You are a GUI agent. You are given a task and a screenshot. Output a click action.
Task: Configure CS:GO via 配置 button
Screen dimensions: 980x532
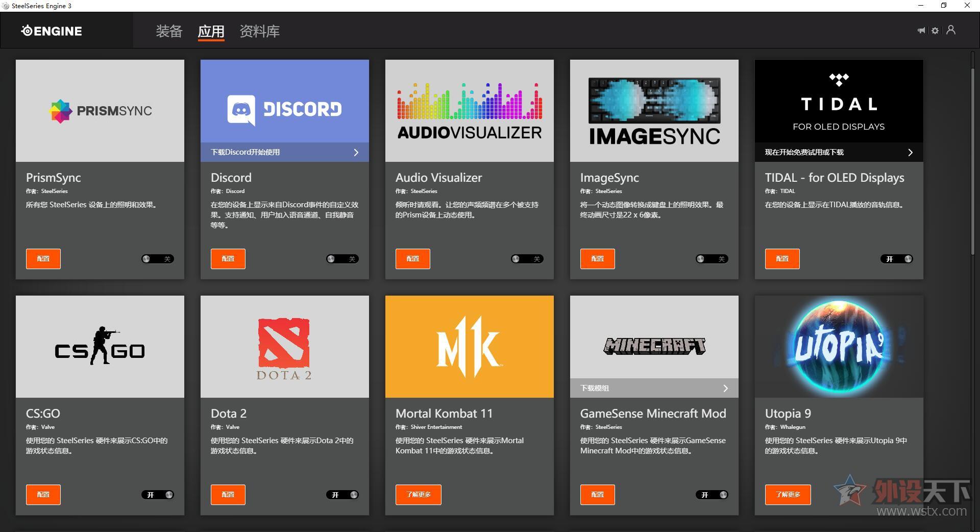coord(43,495)
